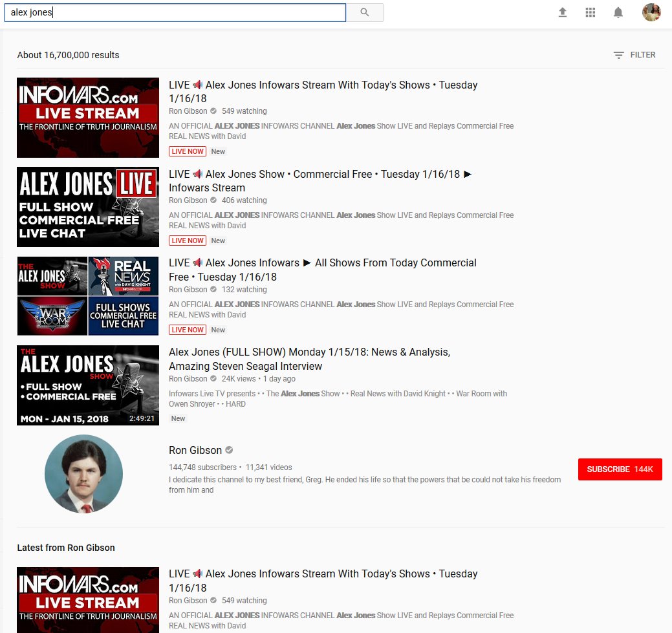672x633 pixels.
Task: Subscribe to Ron Gibson 144K
Action: pos(620,469)
